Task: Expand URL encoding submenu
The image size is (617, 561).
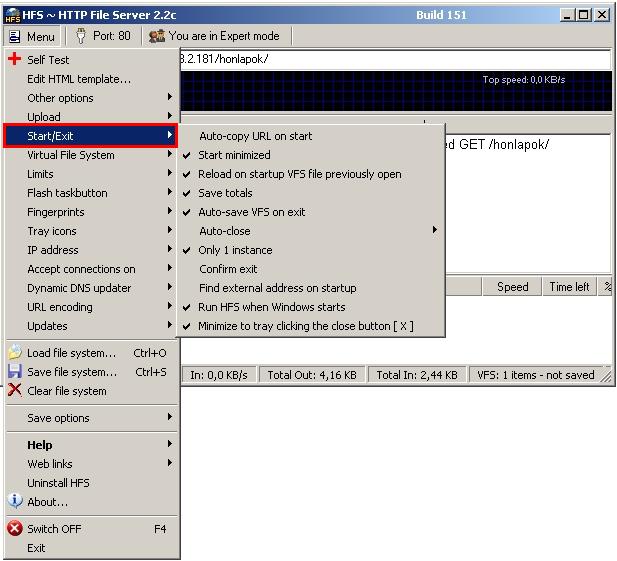Action: 91,307
